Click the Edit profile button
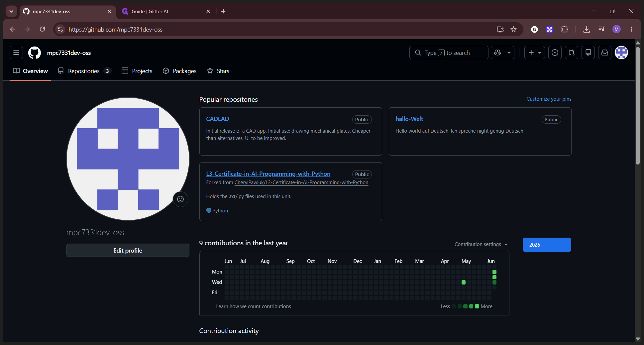644x345 pixels. pyautogui.click(x=128, y=250)
